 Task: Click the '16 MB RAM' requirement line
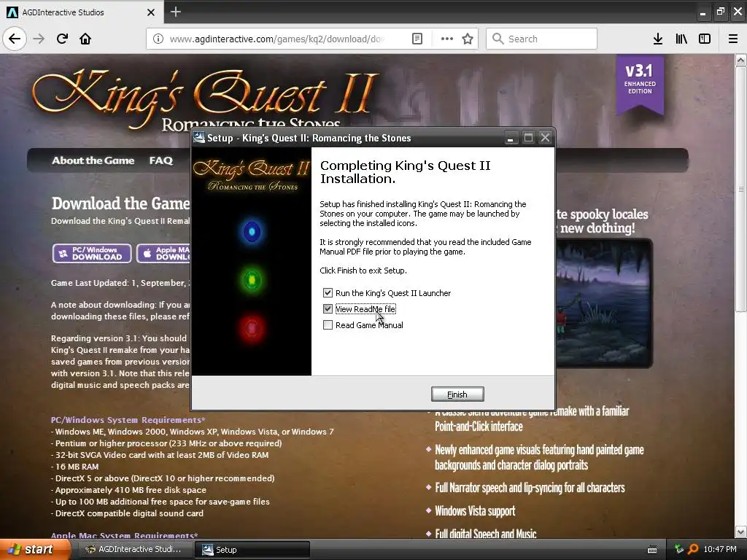point(75,467)
